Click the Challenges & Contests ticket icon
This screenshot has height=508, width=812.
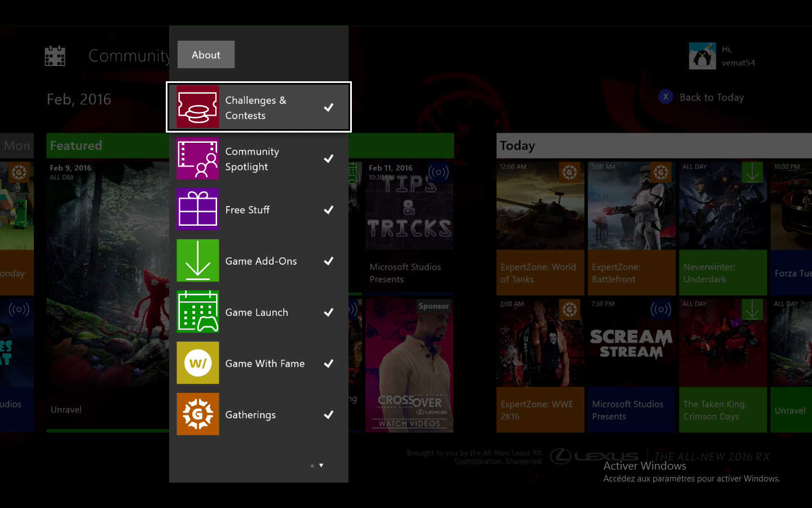197,107
